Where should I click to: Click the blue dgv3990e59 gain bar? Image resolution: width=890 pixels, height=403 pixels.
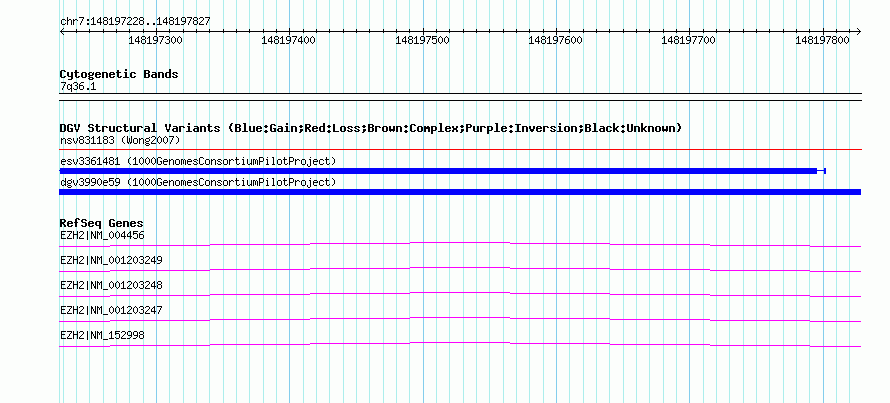[x=460, y=192]
